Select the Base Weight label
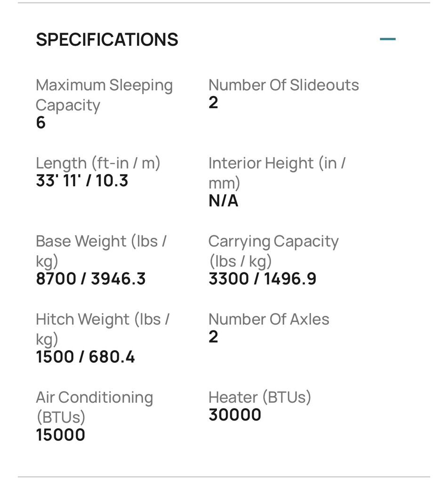 point(101,251)
